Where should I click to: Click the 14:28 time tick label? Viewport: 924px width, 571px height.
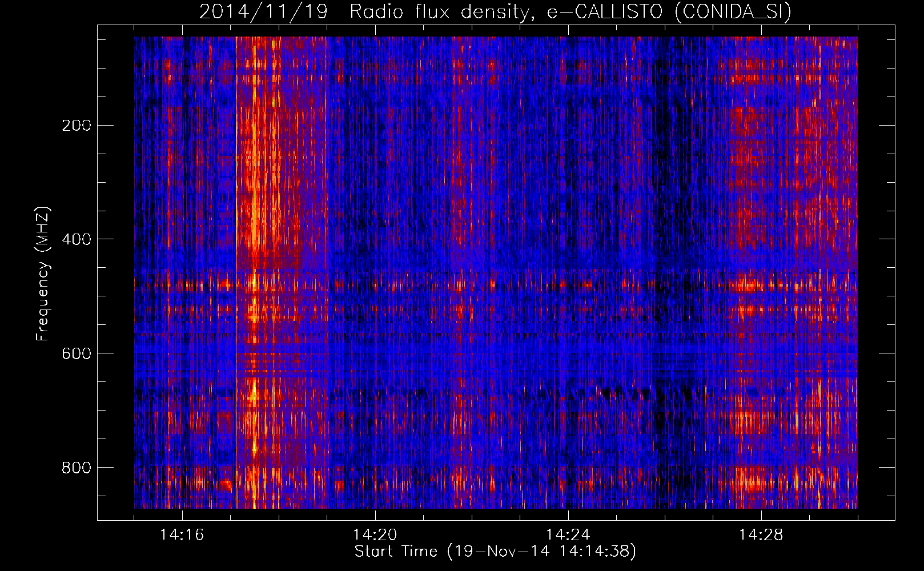click(761, 535)
